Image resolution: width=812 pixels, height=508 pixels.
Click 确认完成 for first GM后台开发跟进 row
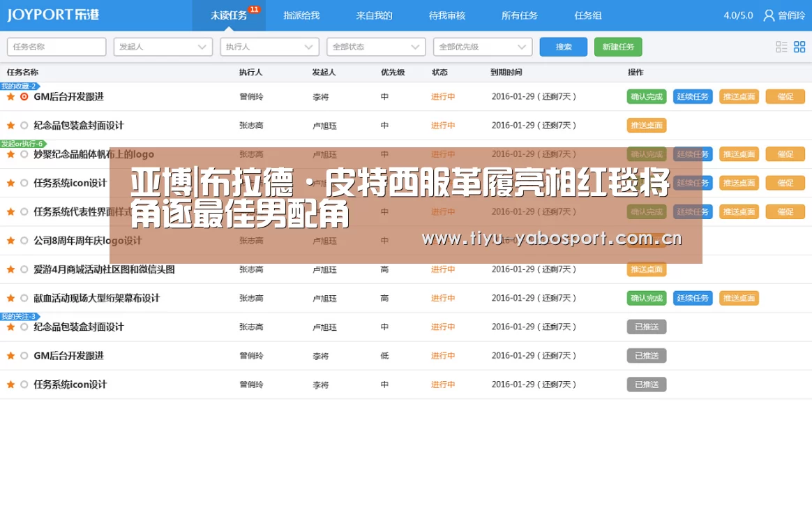pos(646,97)
